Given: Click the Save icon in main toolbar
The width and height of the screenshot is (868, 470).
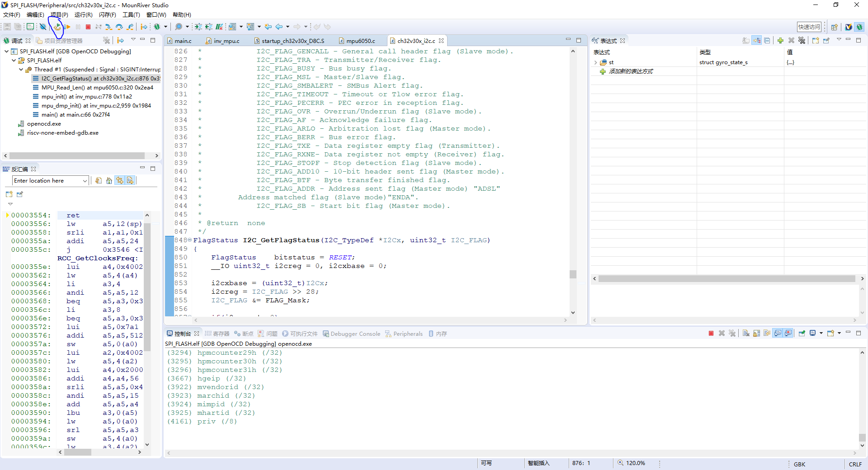Looking at the screenshot, I should (7, 27).
